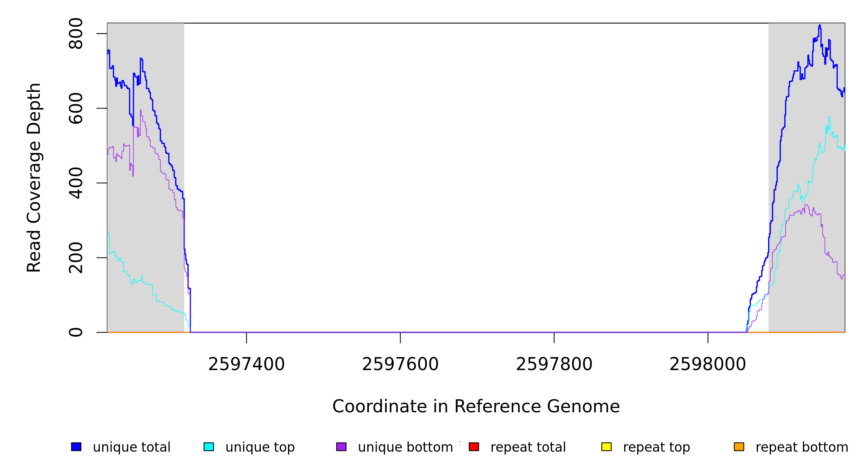Click the 'Read Coverage Depth' axis title
This screenshot has height=473, width=868.
click(x=34, y=177)
